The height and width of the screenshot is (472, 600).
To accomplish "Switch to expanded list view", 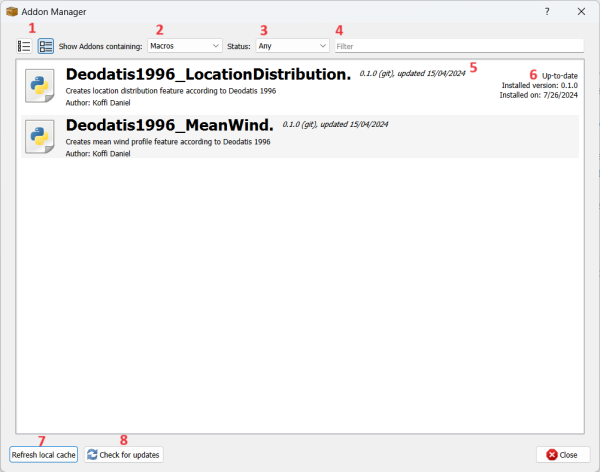I will tap(45, 46).
